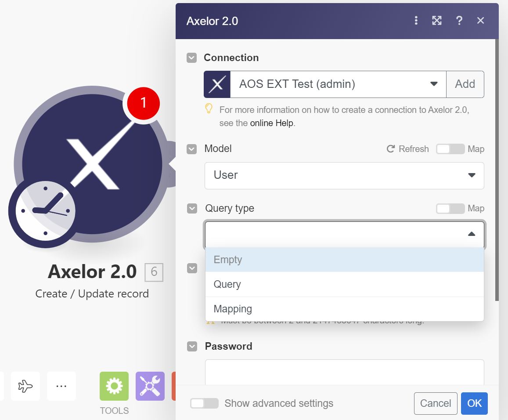Open the module options kebab menu

coord(416,21)
